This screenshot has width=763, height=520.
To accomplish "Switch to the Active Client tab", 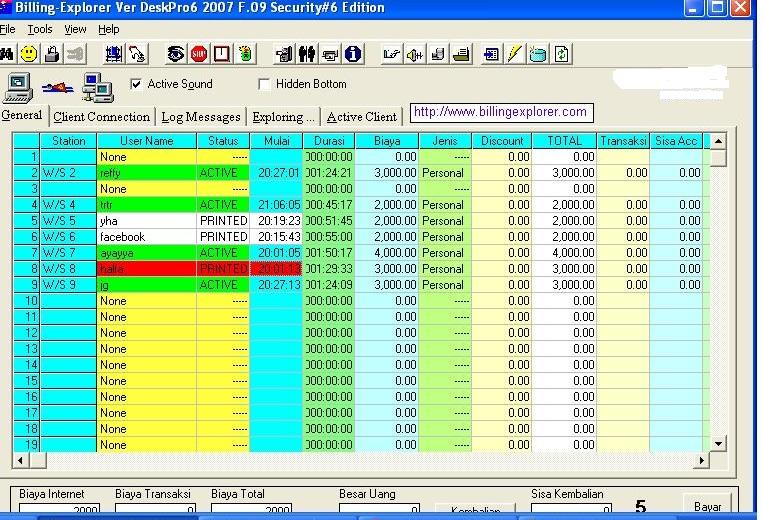I will pos(362,117).
